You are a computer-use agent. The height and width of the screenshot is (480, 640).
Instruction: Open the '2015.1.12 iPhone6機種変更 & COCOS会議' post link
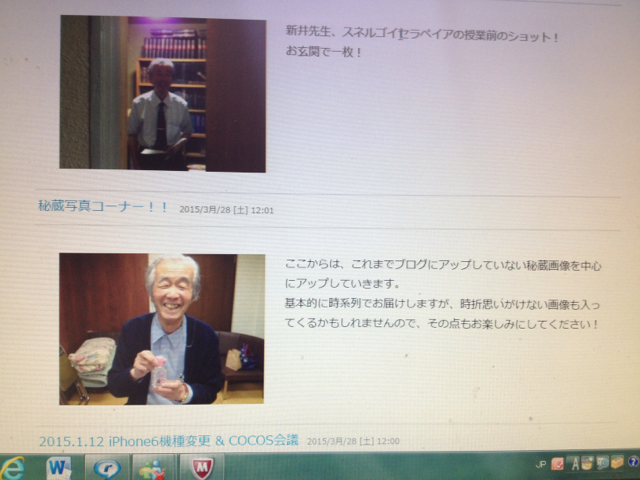168,440
